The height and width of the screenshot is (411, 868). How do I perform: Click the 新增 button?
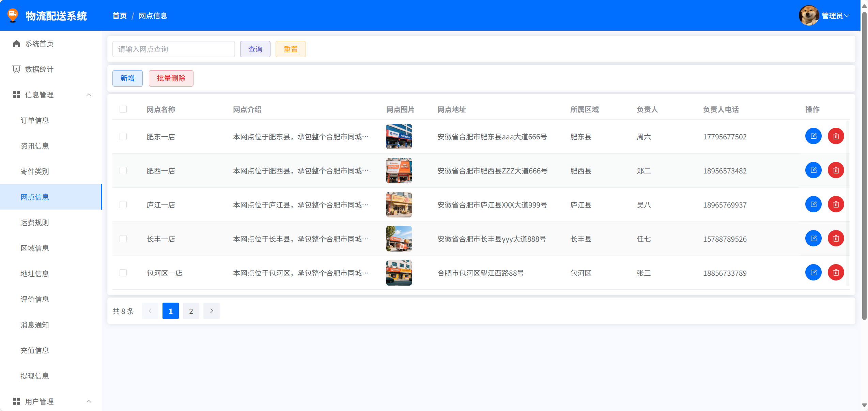127,78
